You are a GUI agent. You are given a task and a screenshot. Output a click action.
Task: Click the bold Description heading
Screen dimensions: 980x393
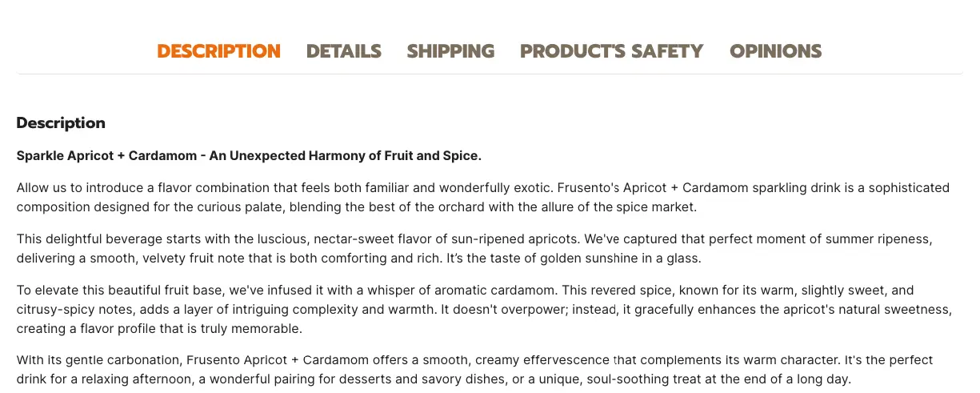pos(61,123)
